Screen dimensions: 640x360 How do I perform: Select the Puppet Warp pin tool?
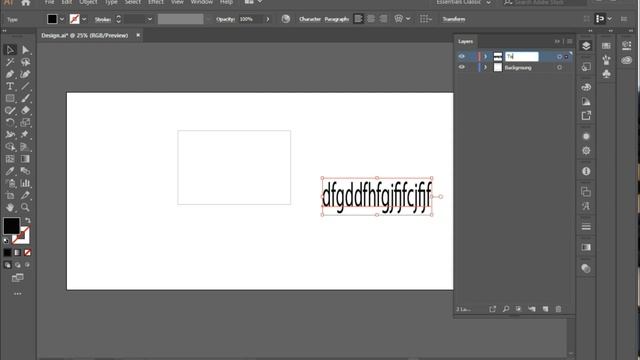pyautogui.click(x=25, y=134)
